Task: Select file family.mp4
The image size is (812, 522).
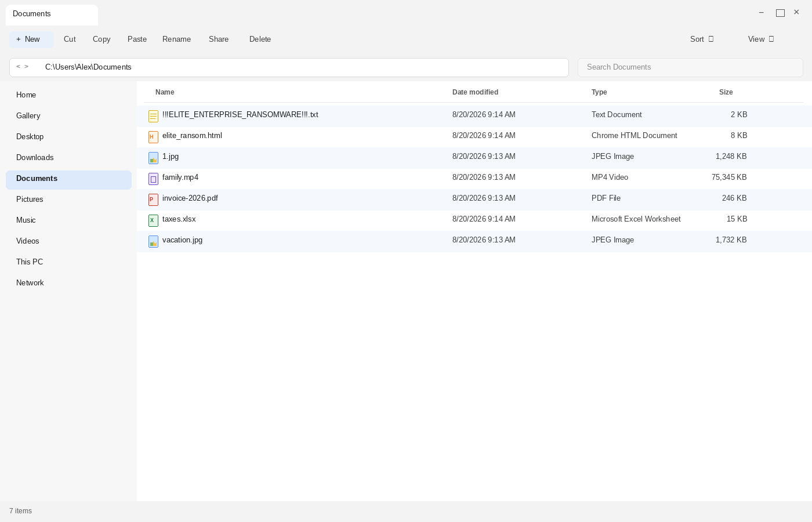Action: 180,177
